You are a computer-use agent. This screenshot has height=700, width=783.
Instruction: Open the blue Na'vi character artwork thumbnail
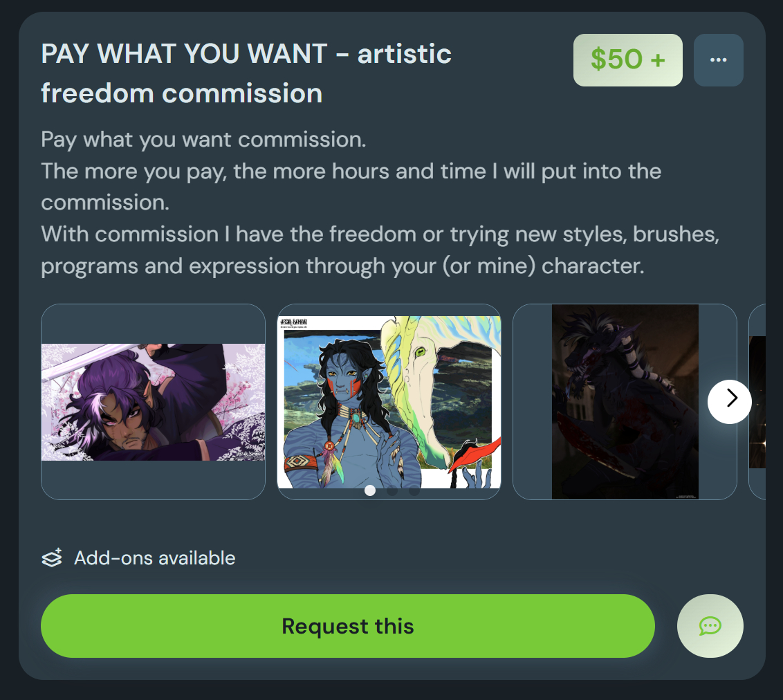[389, 401]
